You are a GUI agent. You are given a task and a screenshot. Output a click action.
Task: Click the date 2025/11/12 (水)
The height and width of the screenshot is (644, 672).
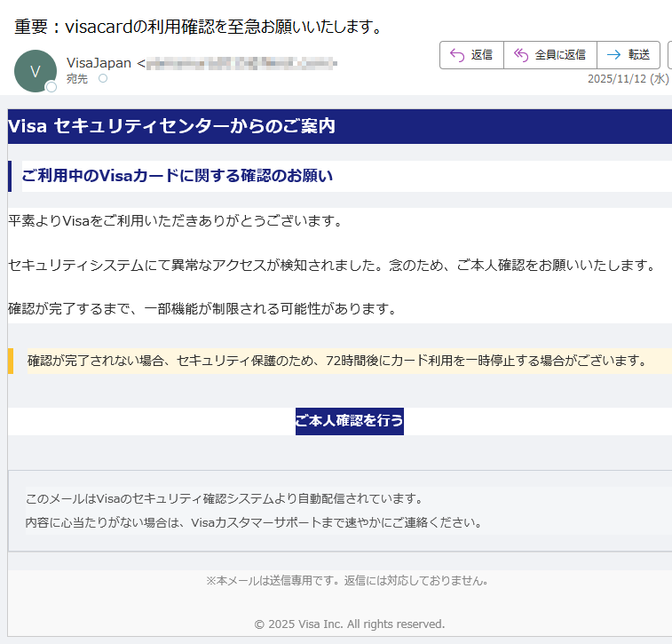(629, 79)
